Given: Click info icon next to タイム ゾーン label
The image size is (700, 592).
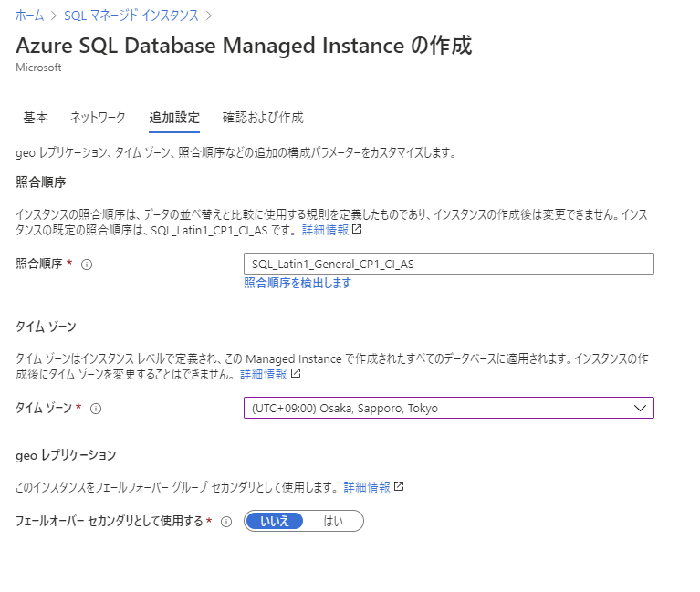Looking at the screenshot, I should click(x=96, y=409).
